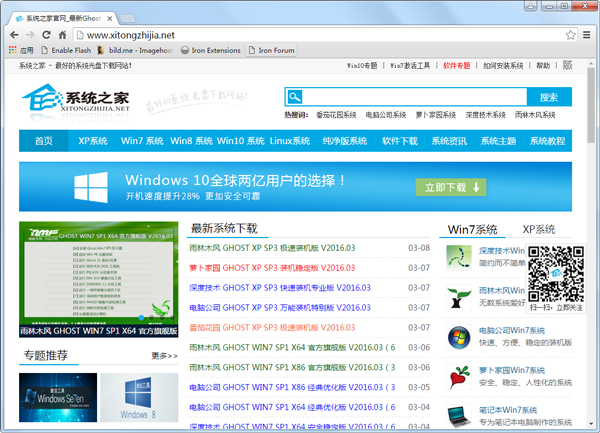Open the 笔记本Win7系统 link
This screenshot has height=433, width=600.
tap(508, 410)
